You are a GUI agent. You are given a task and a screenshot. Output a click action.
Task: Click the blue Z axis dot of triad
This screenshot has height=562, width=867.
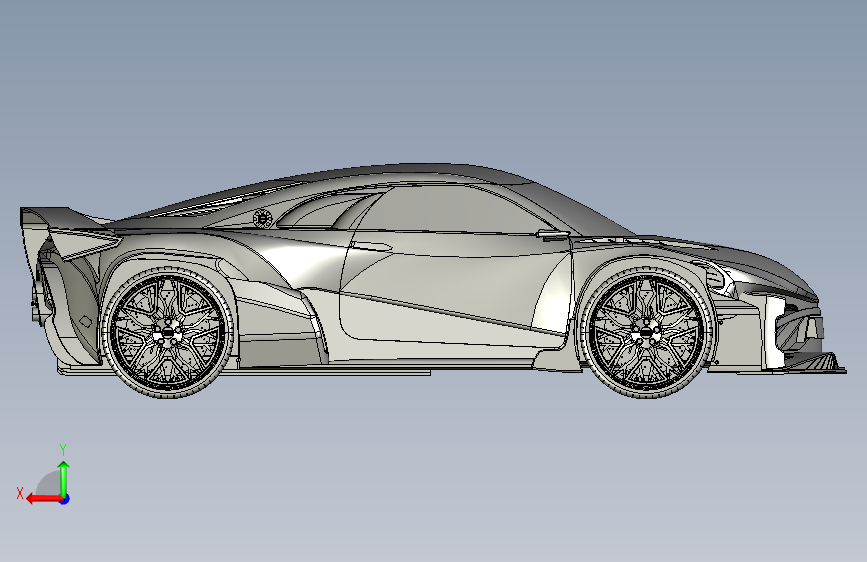[x=65, y=499]
